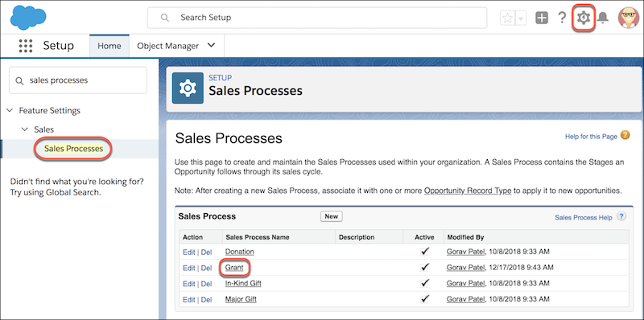Click the magnifier icon in Search Setup
Viewport: 644px width, 320px height.
pyautogui.click(x=165, y=18)
